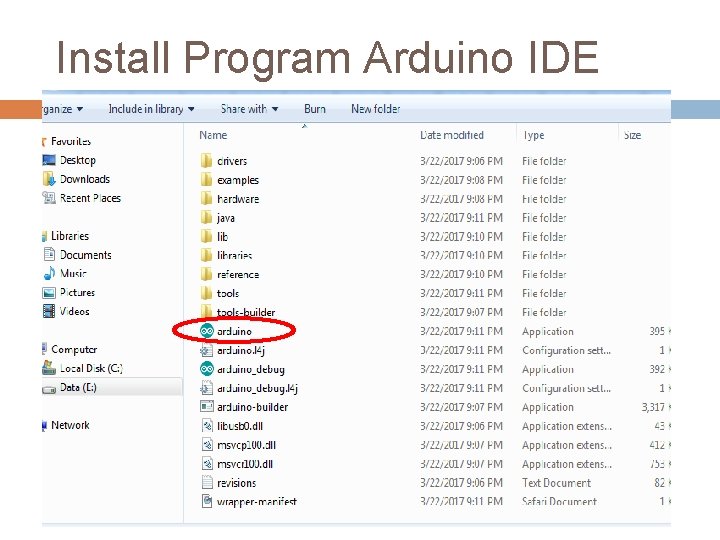Select the arduino_debug.l4j file icon
Image resolution: width=720 pixels, height=540 pixels.
click(207, 388)
